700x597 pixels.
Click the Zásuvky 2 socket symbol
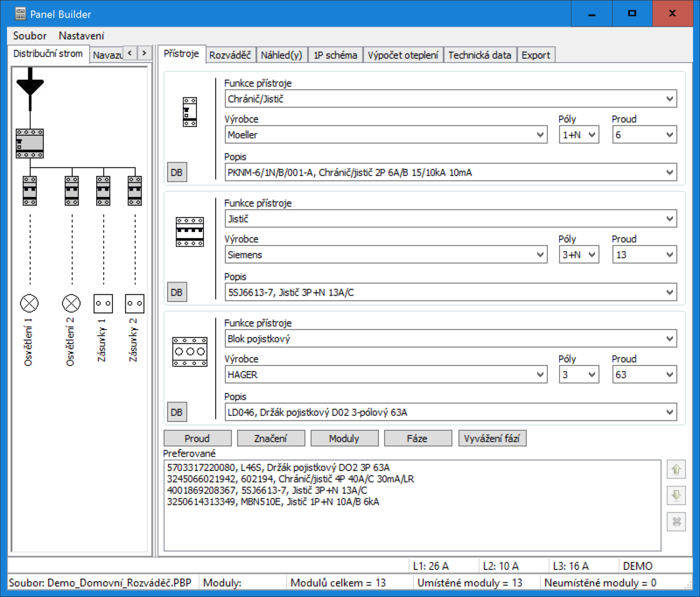click(135, 303)
